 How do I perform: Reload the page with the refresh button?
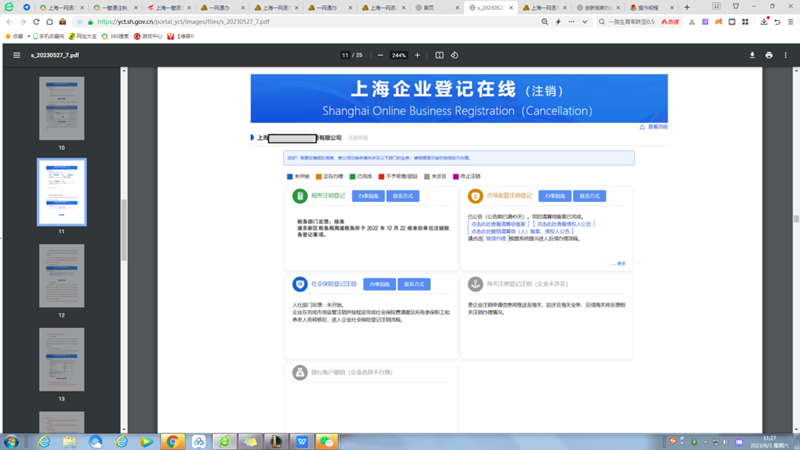pos(37,21)
